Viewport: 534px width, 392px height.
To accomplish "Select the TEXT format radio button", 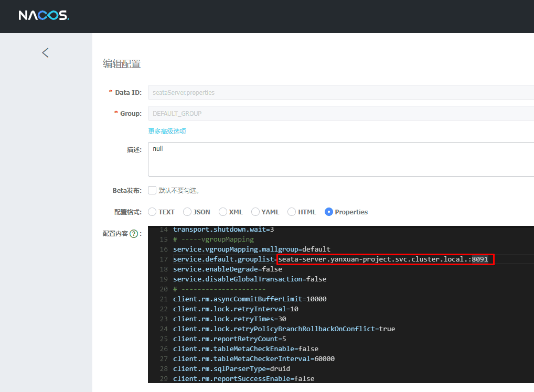I will pyautogui.click(x=152, y=212).
